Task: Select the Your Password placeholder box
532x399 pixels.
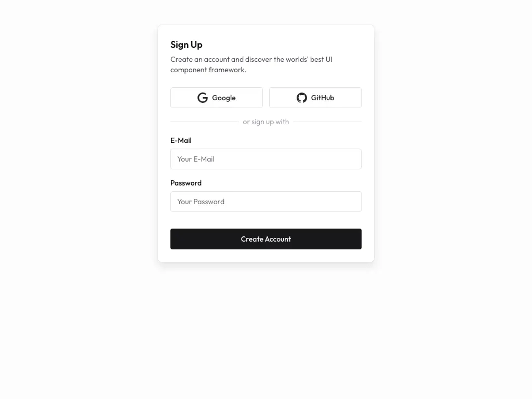Action: (x=266, y=202)
